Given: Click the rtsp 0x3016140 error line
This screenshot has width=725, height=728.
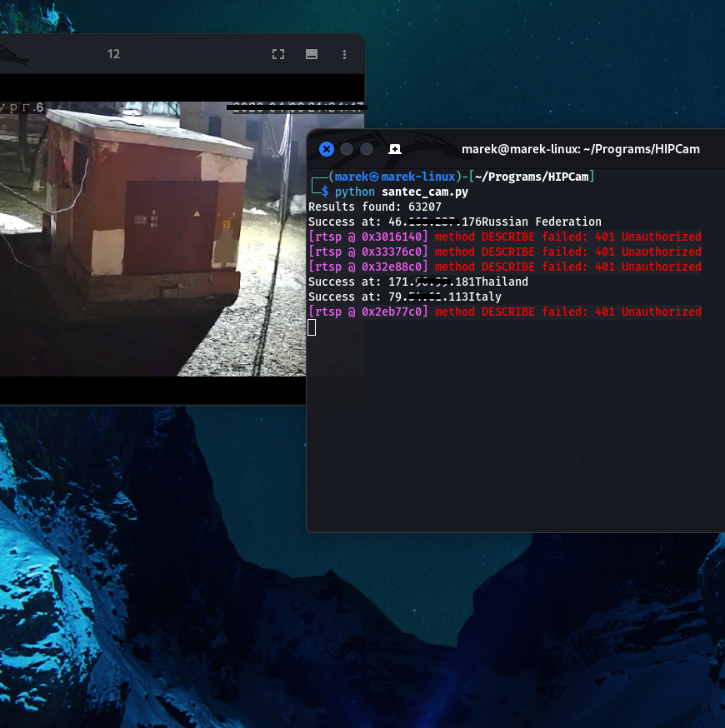Looking at the screenshot, I should (x=504, y=237).
